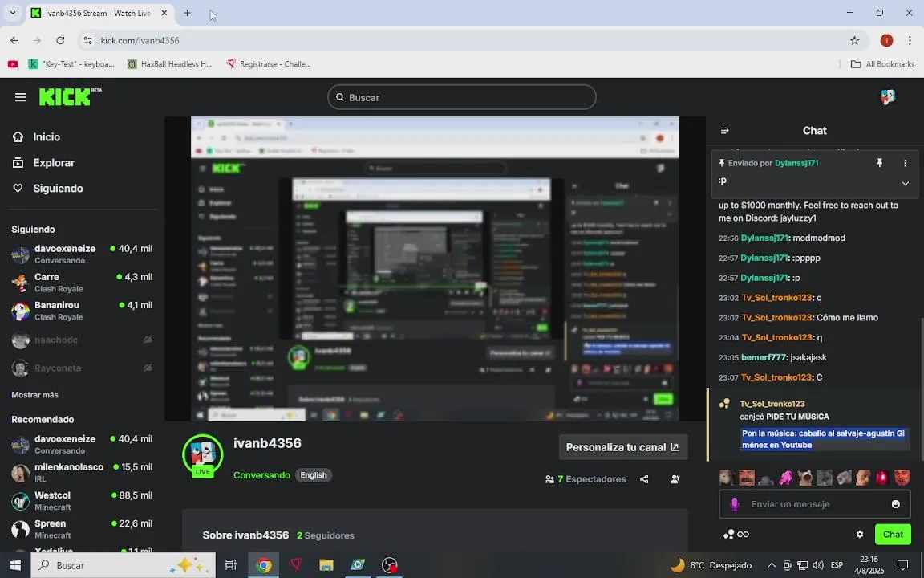Open tab search dropdown arrow

(x=12, y=13)
